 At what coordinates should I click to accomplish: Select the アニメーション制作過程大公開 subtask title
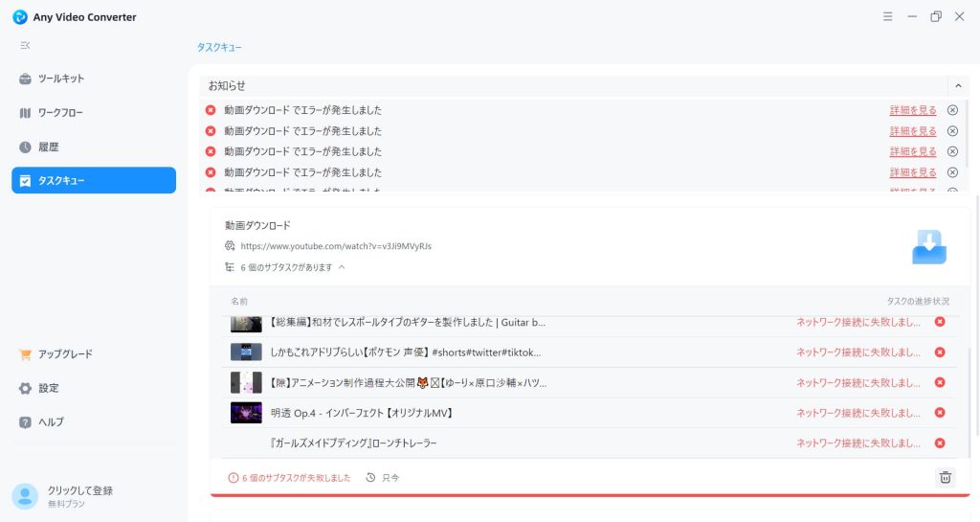408,382
